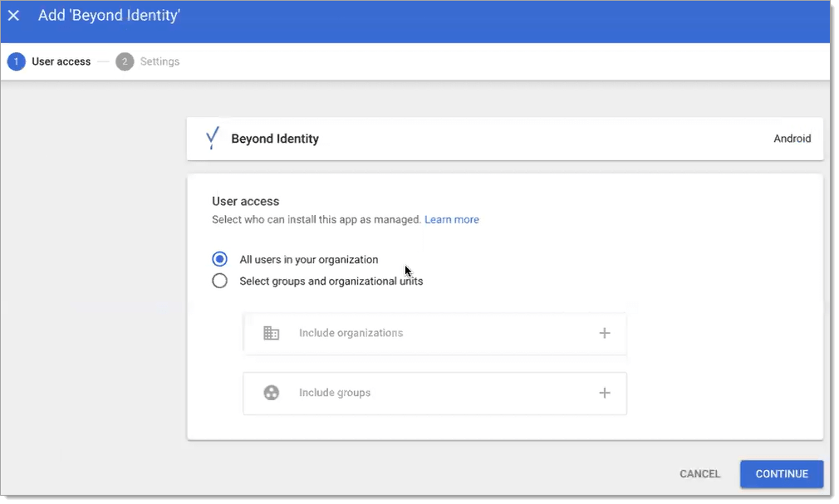
Task: Cancel adding the Beyond Identity app
Action: (699, 473)
